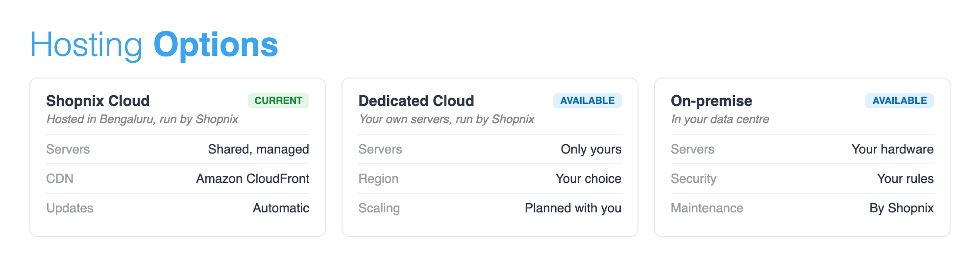Image resolution: width=980 pixels, height=257 pixels.
Task: Click the Region label
Action: (x=378, y=179)
